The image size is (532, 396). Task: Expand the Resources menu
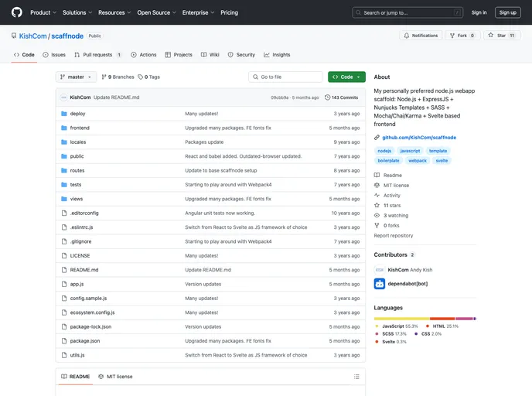(114, 12)
